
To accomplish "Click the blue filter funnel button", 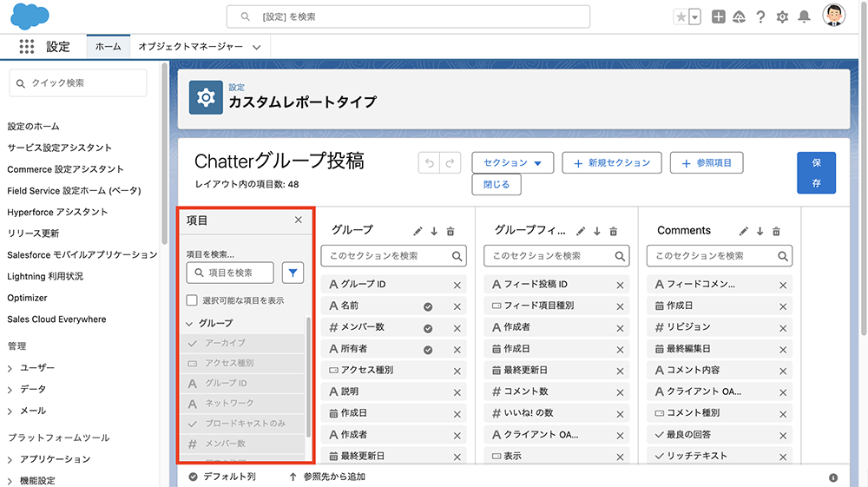I will pyautogui.click(x=293, y=273).
